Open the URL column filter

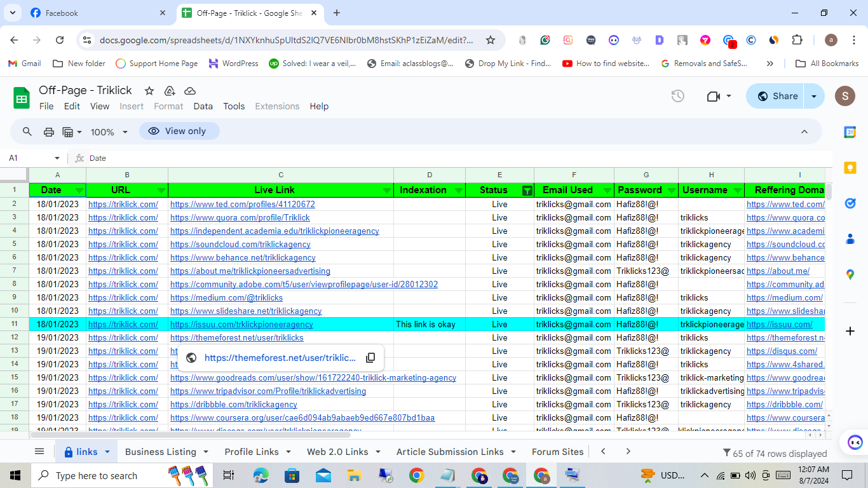point(161,191)
